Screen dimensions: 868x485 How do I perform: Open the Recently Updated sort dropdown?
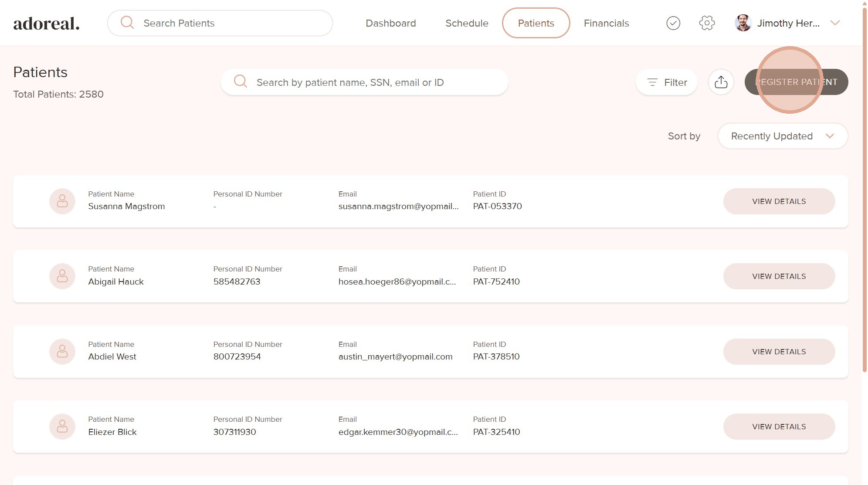pyautogui.click(x=782, y=136)
